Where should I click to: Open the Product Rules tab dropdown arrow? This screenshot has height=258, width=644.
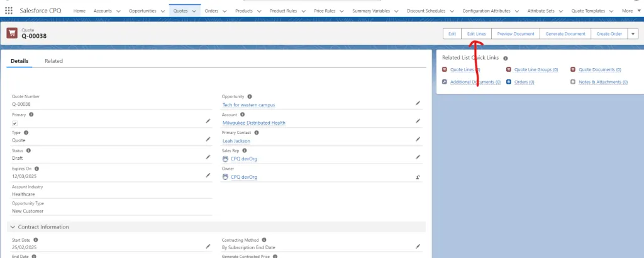click(304, 11)
